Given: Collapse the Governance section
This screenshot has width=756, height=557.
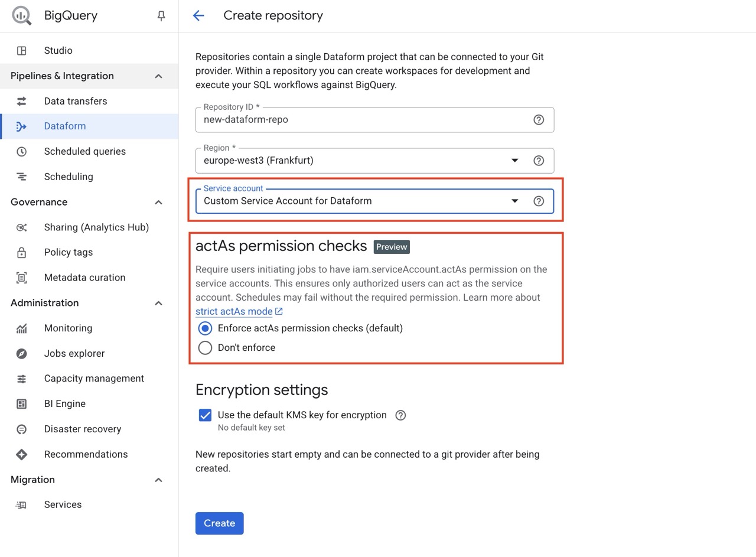Looking at the screenshot, I should [x=158, y=203].
